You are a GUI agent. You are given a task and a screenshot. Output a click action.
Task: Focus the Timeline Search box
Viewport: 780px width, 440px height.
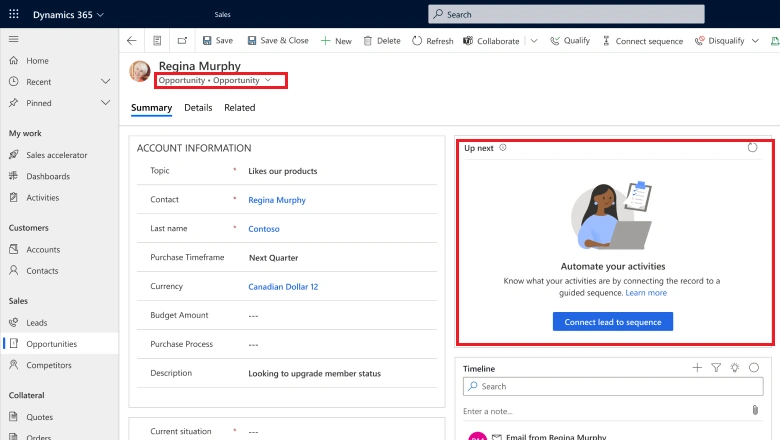[613, 386]
